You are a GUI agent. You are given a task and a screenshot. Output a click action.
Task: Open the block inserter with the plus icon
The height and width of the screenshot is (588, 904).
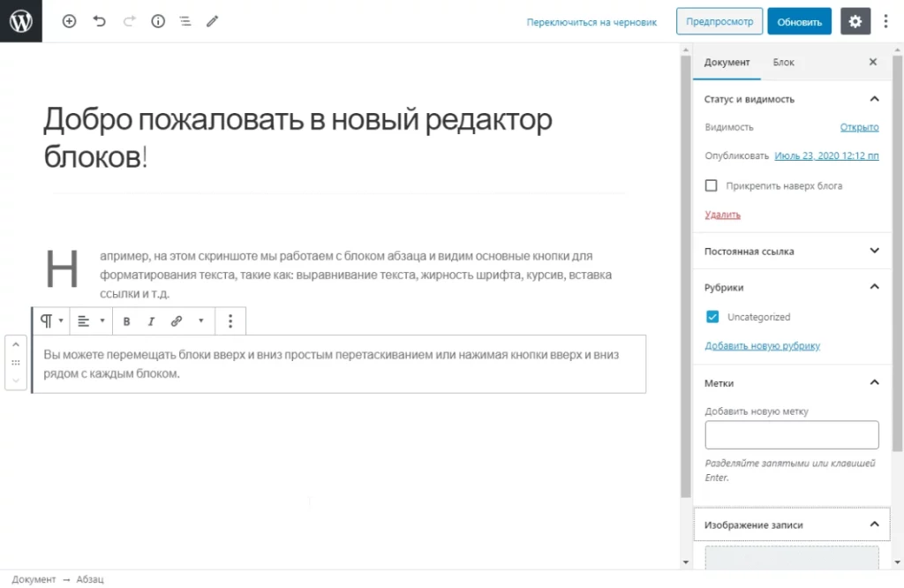pyautogui.click(x=69, y=21)
